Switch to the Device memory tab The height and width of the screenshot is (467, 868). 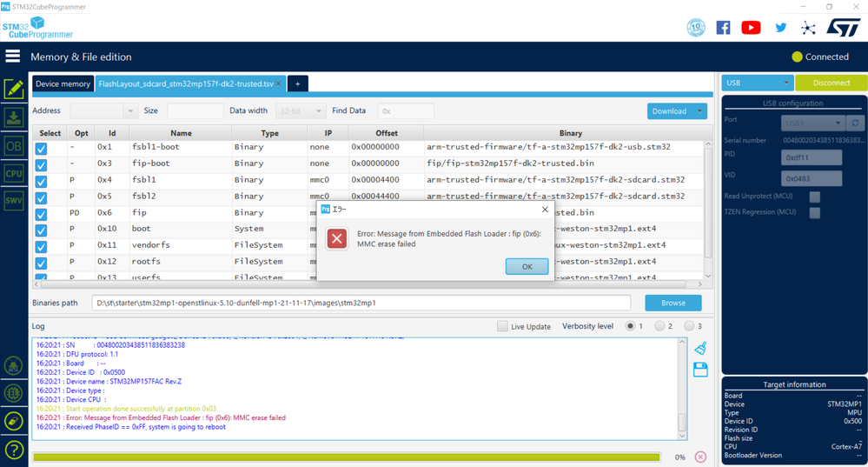63,83
